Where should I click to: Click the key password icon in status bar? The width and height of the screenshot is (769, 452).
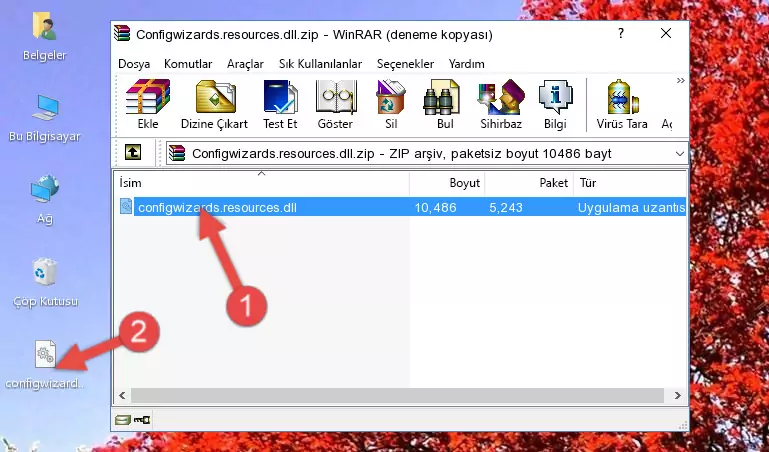point(142,419)
